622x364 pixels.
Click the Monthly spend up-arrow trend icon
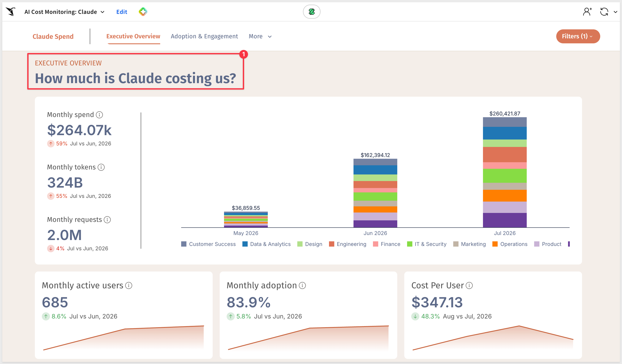[51, 144]
